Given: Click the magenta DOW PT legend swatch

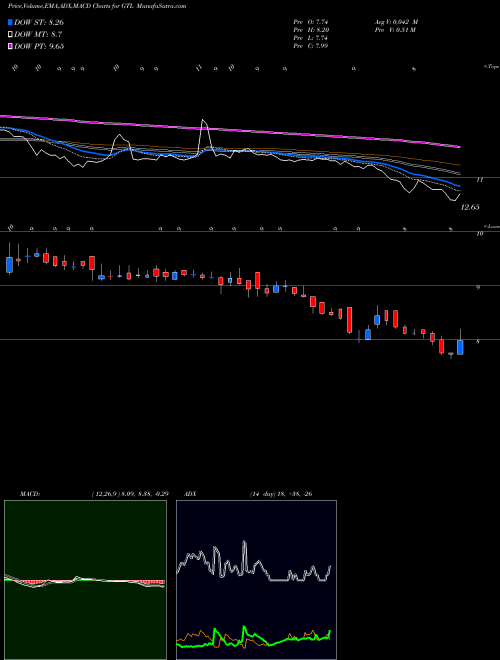Looking at the screenshot, I should [10, 46].
